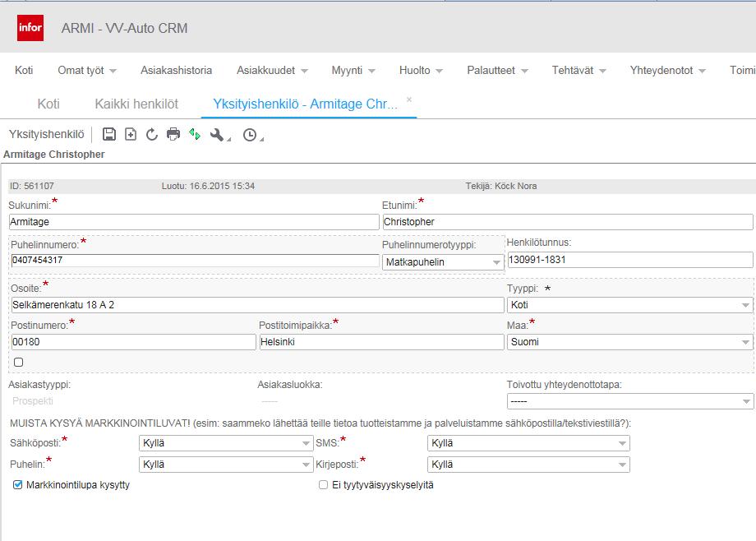
Task: Print the customer record
Action: tap(173, 134)
